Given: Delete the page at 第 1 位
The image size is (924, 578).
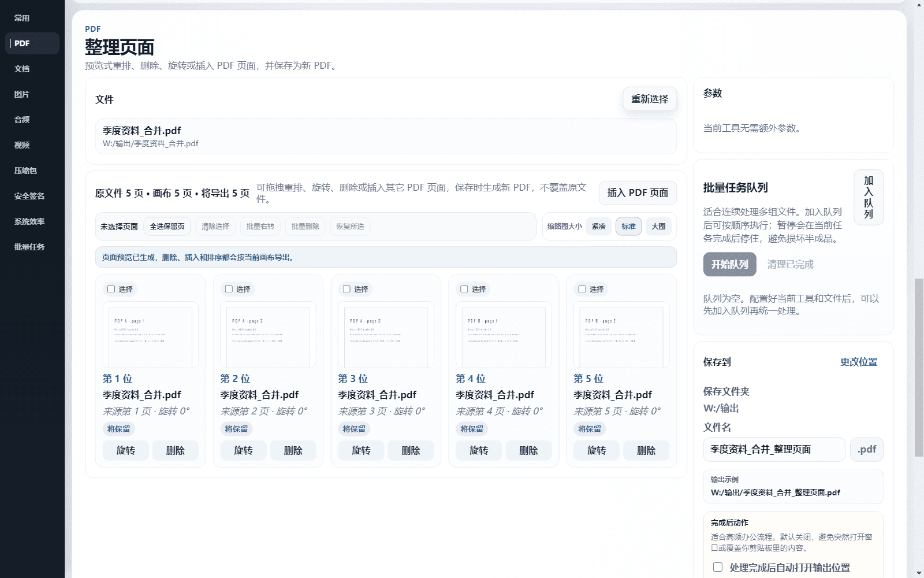Looking at the screenshot, I should click(176, 450).
